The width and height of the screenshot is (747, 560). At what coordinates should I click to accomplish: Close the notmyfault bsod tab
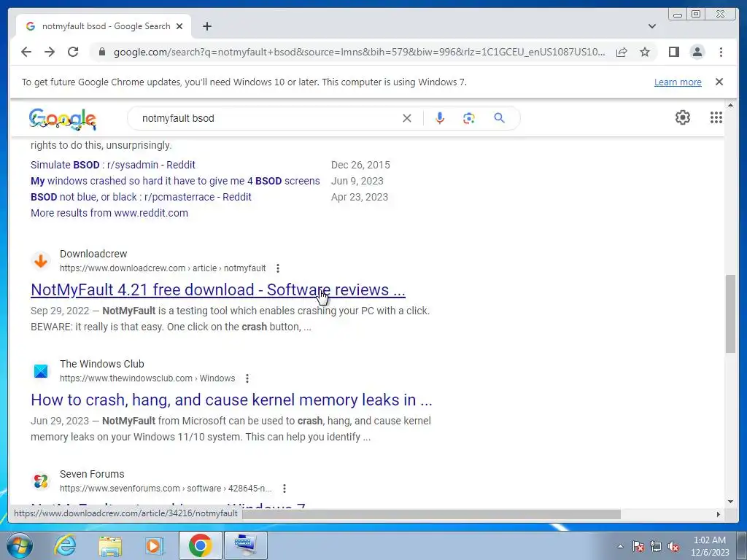(179, 26)
